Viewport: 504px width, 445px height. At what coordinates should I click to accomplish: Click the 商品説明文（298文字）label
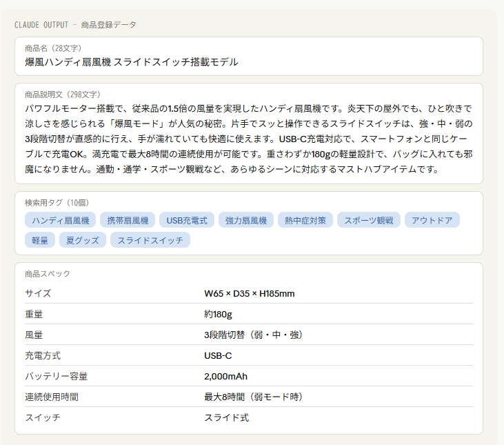(62, 95)
